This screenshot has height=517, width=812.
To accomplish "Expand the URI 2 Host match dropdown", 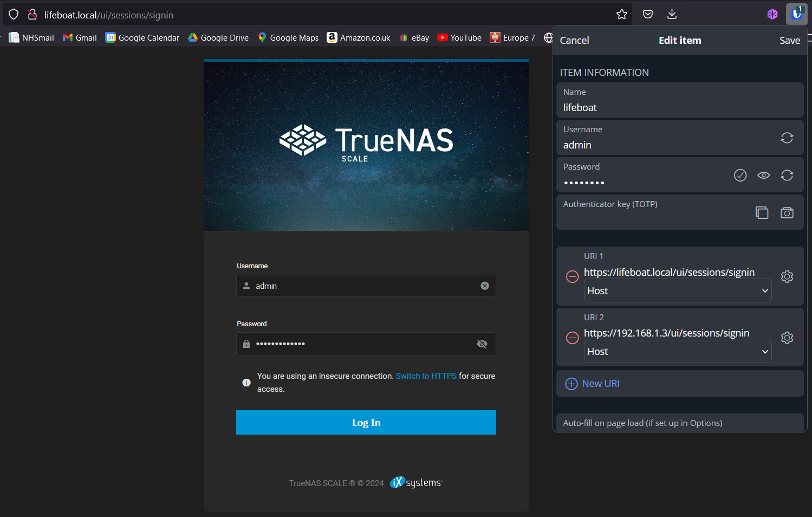I will point(678,351).
